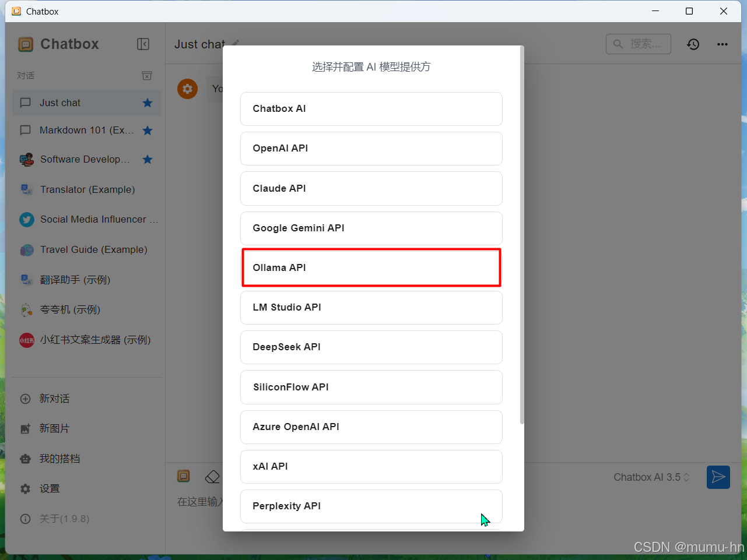Click the Chatbox icon in the input toolbar

click(x=184, y=476)
